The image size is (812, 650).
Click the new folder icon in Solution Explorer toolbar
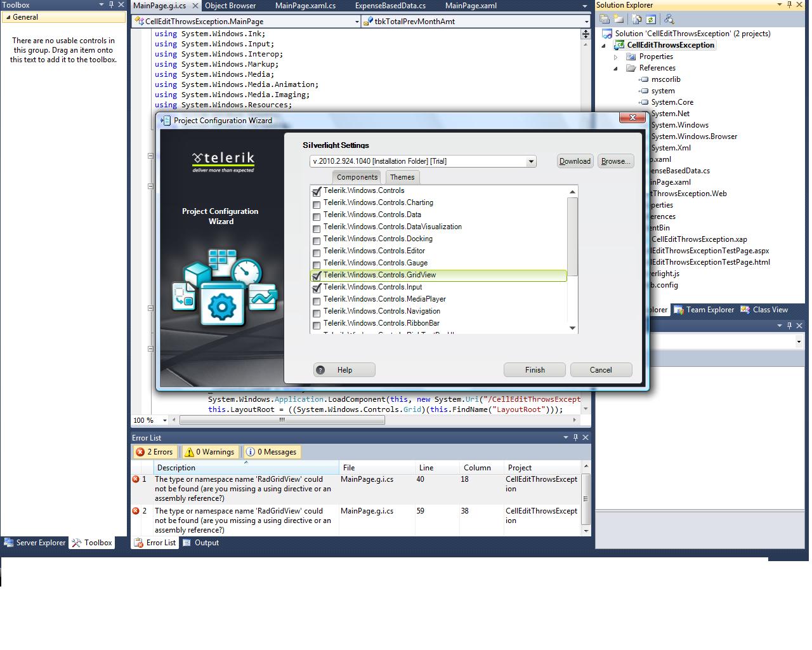[619, 20]
